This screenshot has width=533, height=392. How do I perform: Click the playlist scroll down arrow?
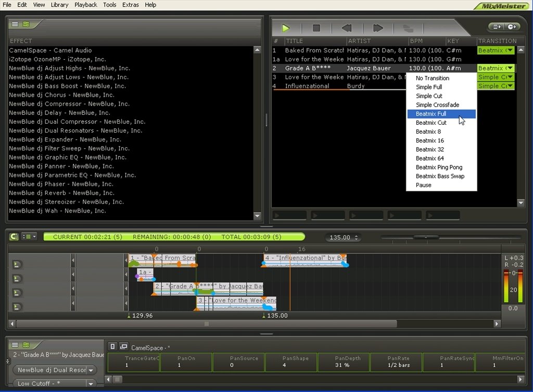point(521,203)
